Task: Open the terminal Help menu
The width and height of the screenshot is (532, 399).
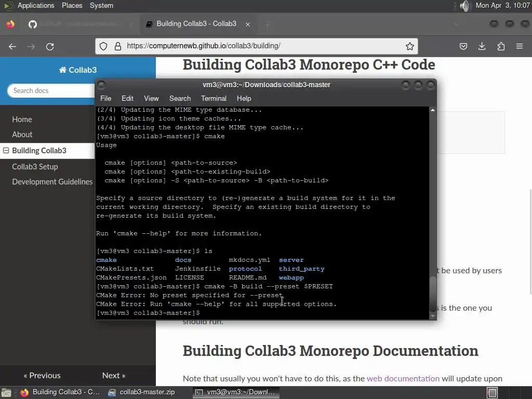Action: pos(244,98)
